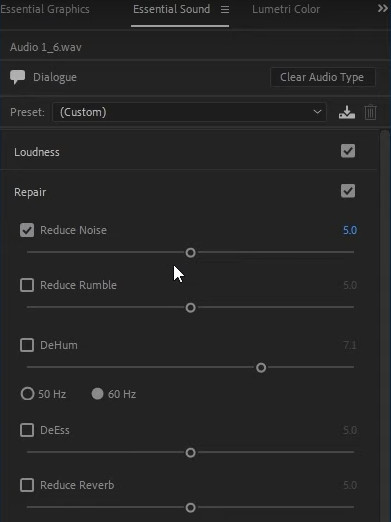The image size is (391, 522).
Task: Click the Reduce Reverb slider handle
Action: tap(190, 508)
